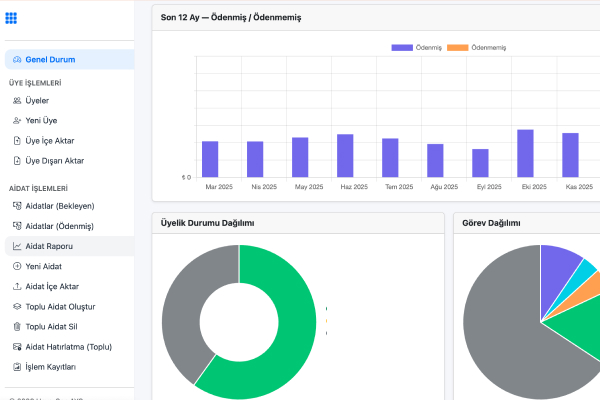Click the orange Ödenmemiş legend swatch
Screen dimensions: 600x400
point(457,48)
